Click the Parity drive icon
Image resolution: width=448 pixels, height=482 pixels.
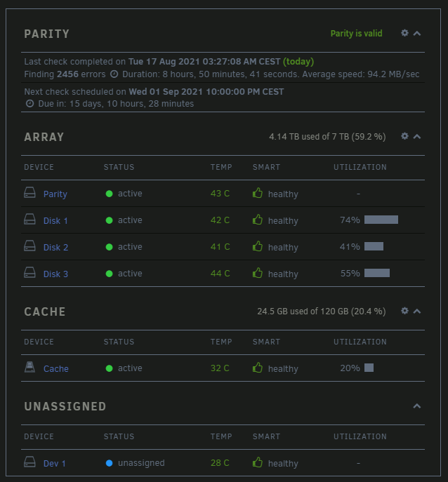[30, 193]
